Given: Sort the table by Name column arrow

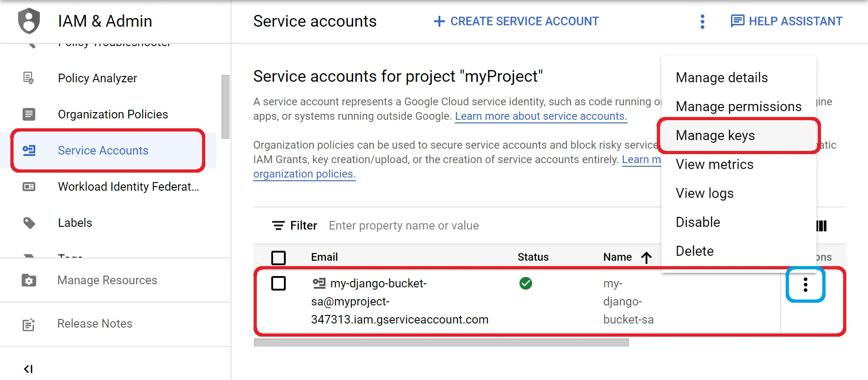Looking at the screenshot, I should 646,258.
